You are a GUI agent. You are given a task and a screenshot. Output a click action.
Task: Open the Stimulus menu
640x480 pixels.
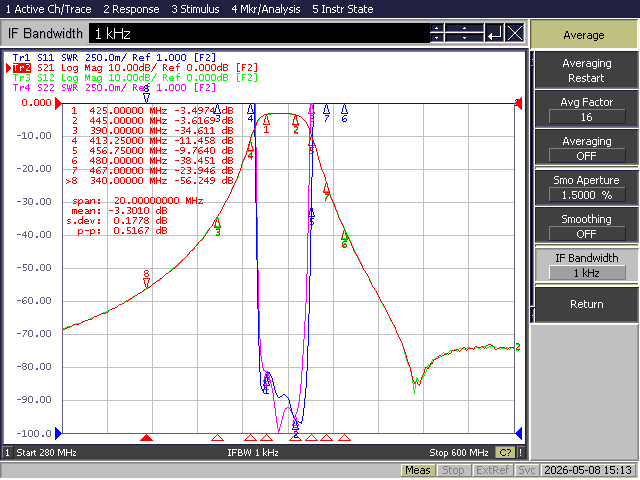click(x=195, y=9)
